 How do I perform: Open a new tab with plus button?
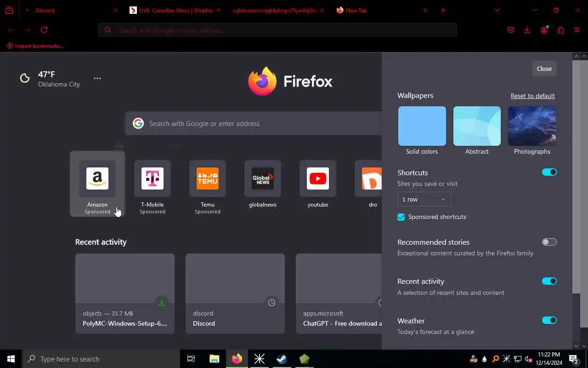point(443,10)
